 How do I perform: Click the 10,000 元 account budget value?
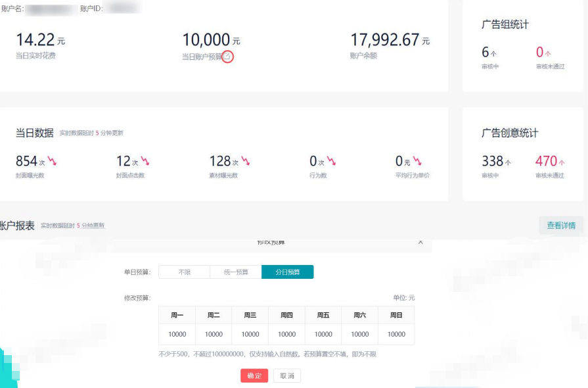pos(211,39)
